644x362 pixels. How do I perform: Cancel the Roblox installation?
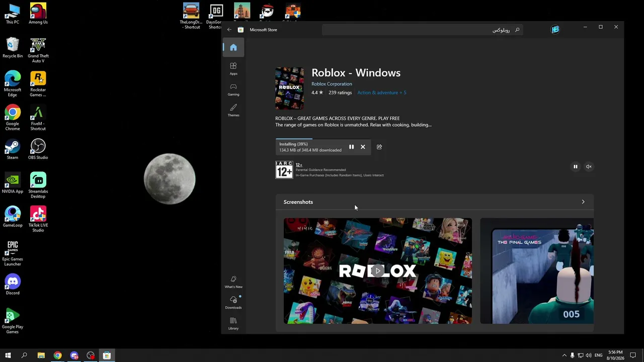(x=363, y=147)
